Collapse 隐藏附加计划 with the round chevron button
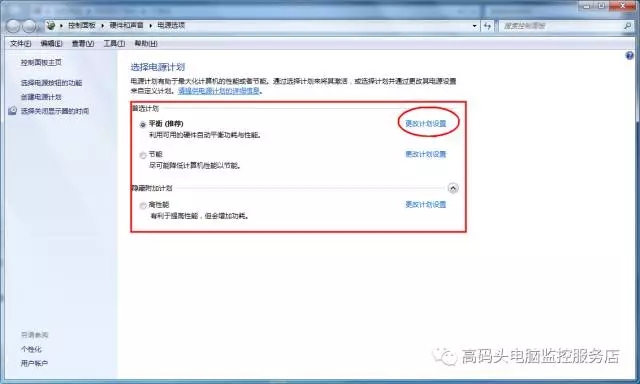The height and width of the screenshot is (384, 640). [453, 188]
